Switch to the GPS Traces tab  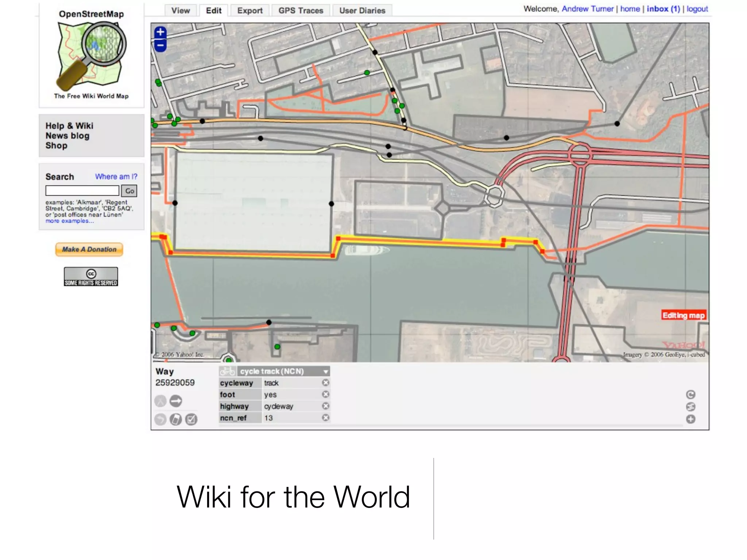301,11
